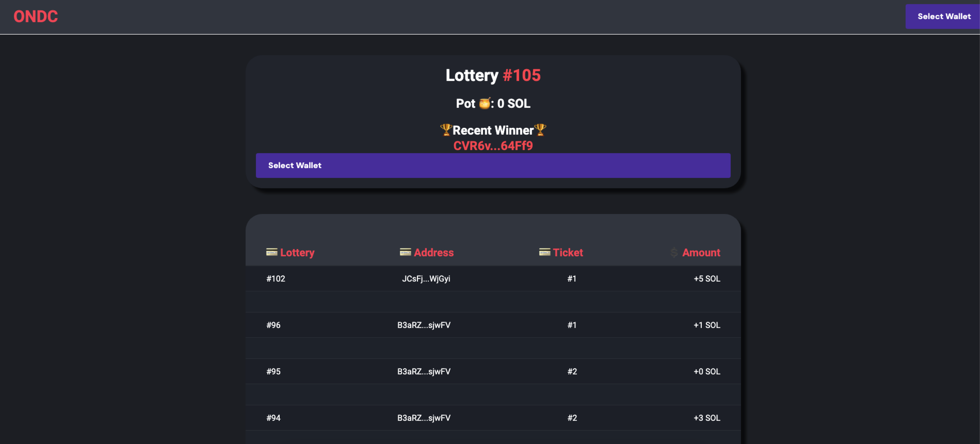Image resolution: width=980 pixels, height=444 pixels.
Task: Click the card icon beside Address column header
Action: 405,252
